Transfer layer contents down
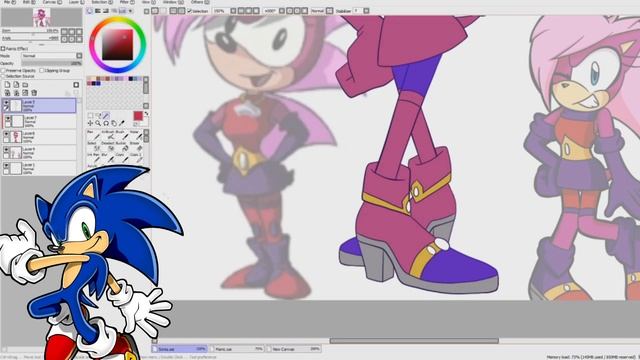Screen dimensions: 640x360 coord(7,93)
